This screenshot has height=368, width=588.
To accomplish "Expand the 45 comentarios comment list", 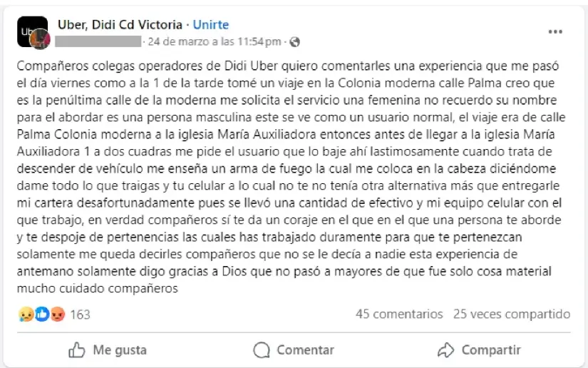I will pyautogui.click(x=399, y=314).
